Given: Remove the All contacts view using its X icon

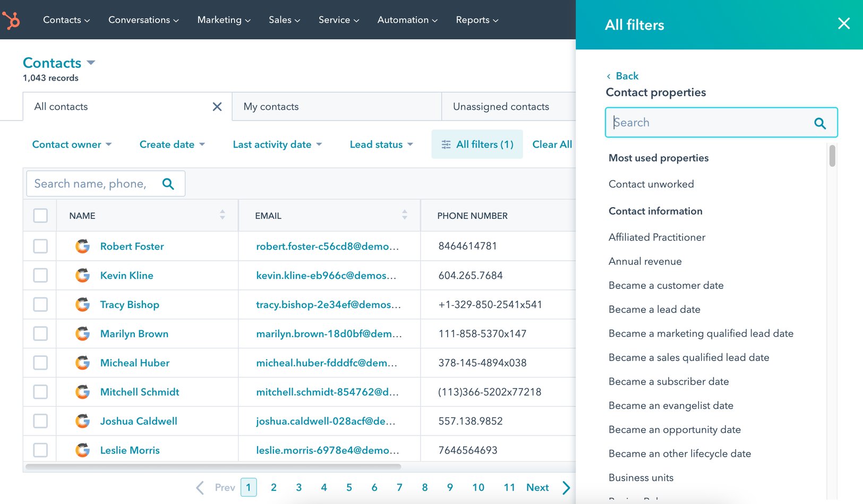Looking at the screenshot, I should tap(217, 106).
